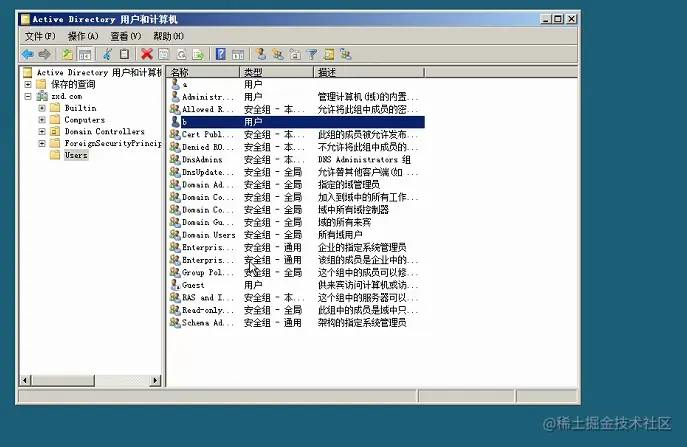The image size is (687, 447).
Task: Expand the Computers folder node
Action: click(42, 120)
